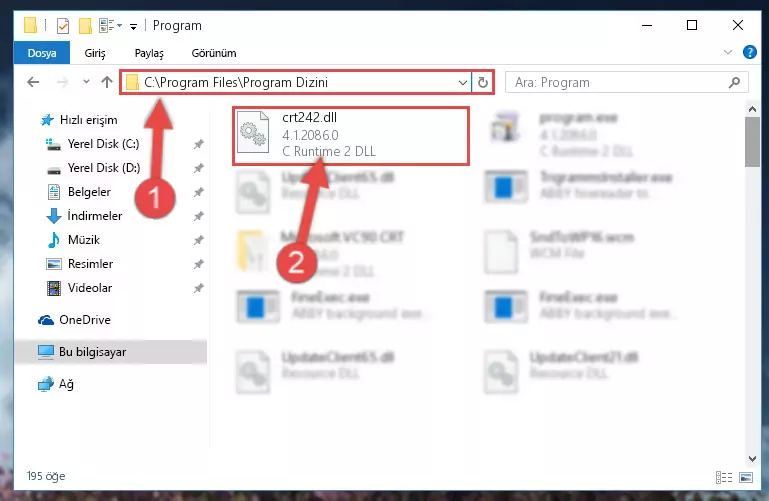Click the New Folder quick access icon

(x=85, y=25)
